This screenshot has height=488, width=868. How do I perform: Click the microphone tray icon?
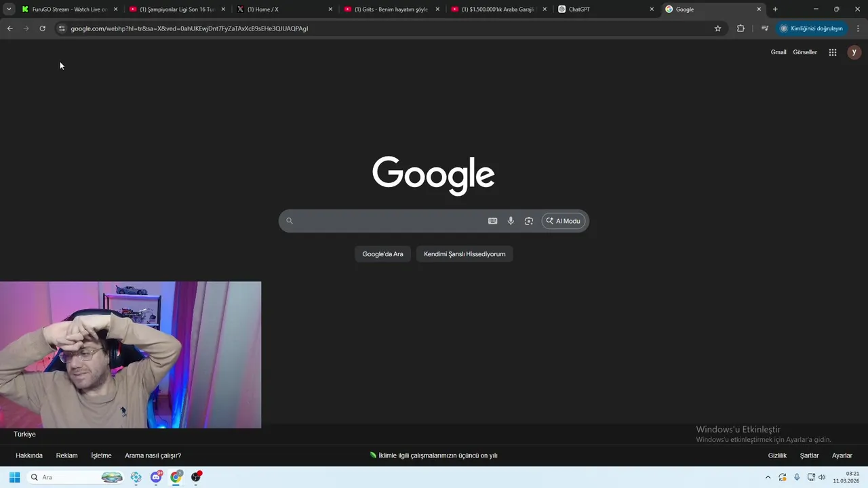(797, 477)
